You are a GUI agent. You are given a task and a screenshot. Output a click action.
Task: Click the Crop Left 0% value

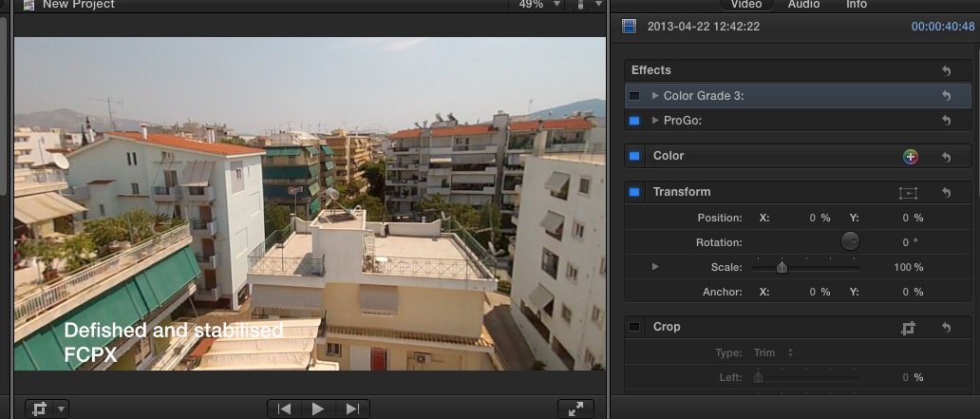pyautogui.click(x=913, y=378)
